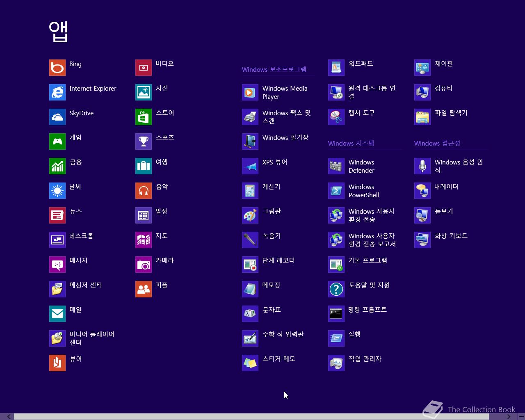This screenshot has height=420, width=525.
Task: Open Windows 필기장 (Journal)
Action: pyautogui.click(x=276, y=142)
